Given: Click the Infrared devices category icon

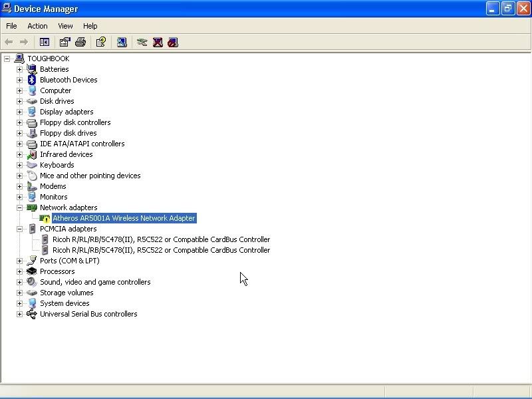Looking at the screenshot, I should coord(32,154).
